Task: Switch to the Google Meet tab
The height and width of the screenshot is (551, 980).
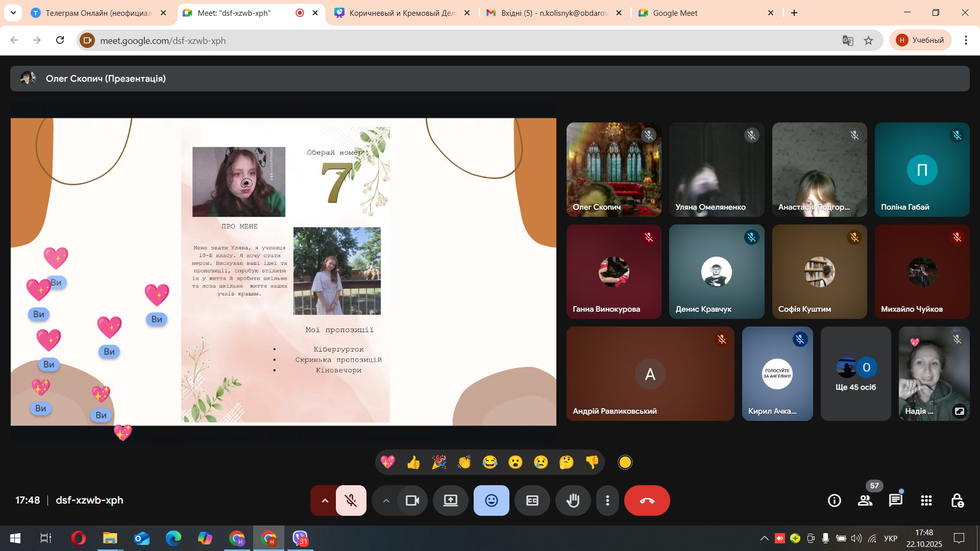Action: [704, 13]
